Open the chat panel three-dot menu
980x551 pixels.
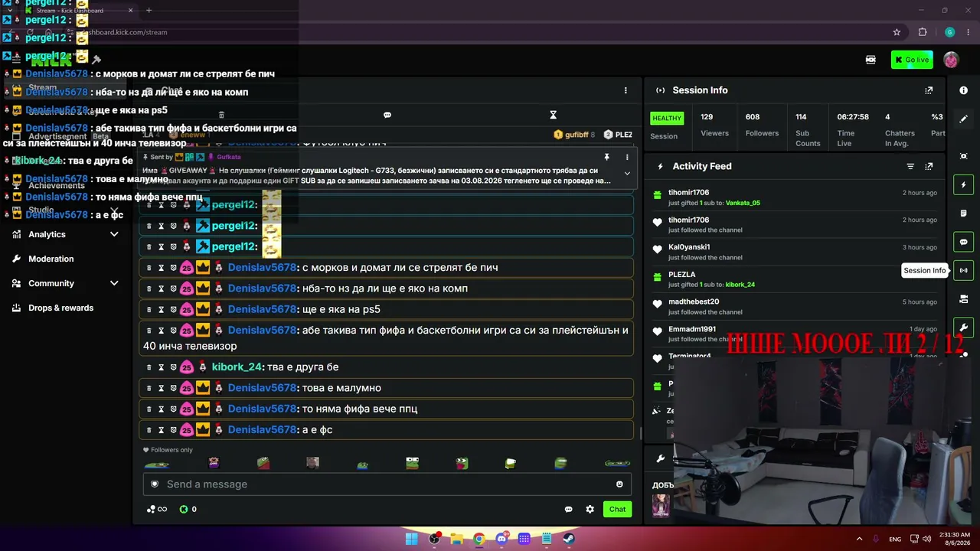coord(626,90)
